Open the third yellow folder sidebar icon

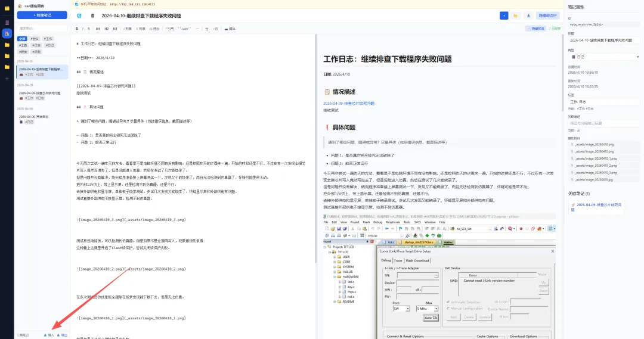[7, 56]
